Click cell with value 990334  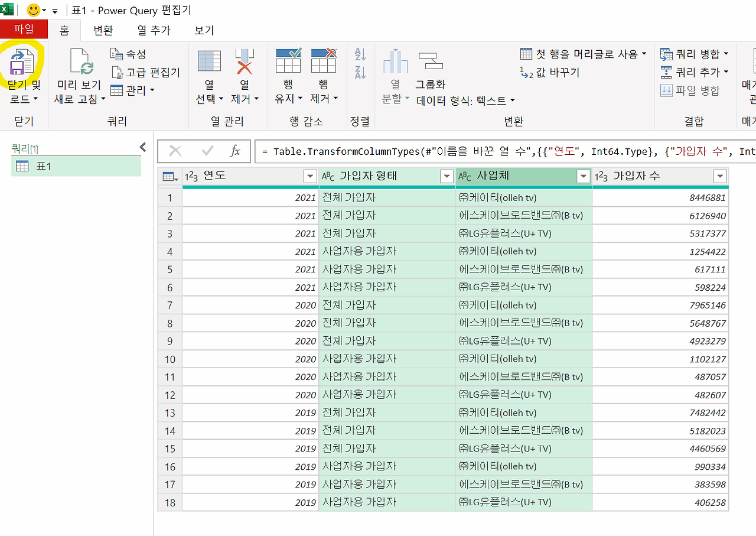(x=660, y=467)
